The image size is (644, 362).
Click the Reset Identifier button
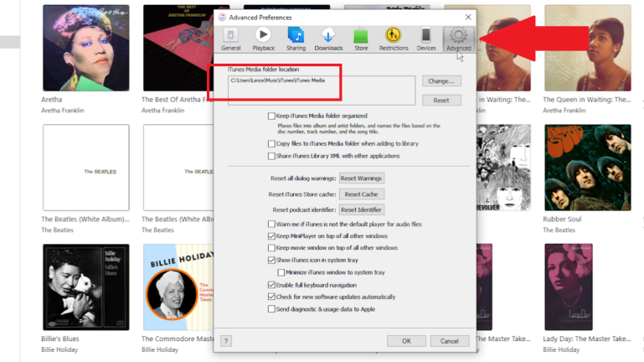362,209
